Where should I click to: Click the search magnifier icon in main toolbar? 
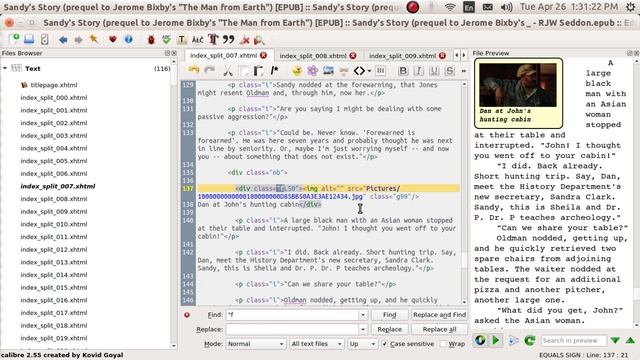259,40
